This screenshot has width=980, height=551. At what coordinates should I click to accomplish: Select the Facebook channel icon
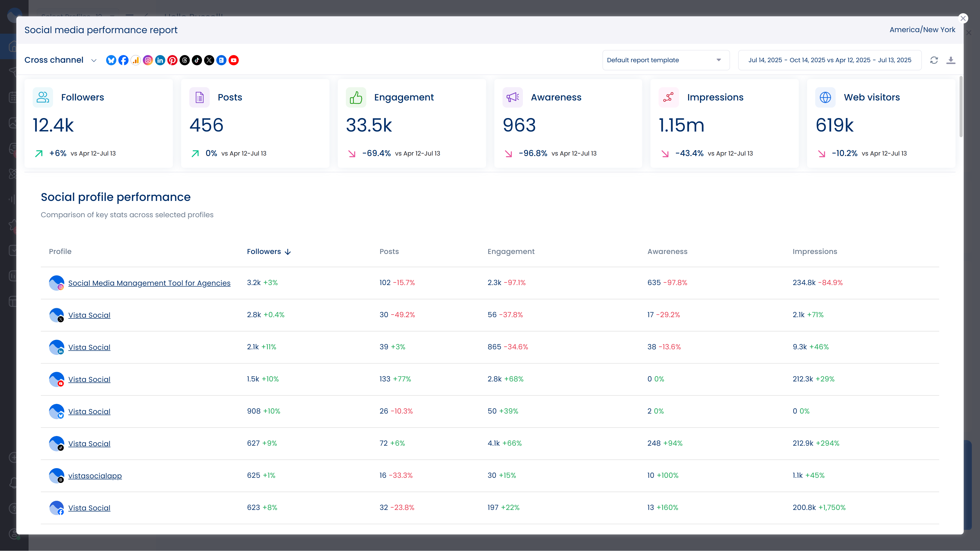coord(123,60)
